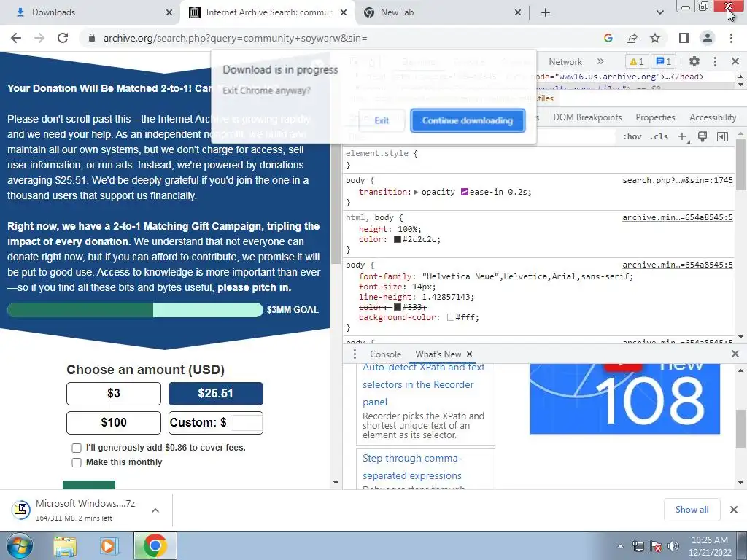The image size is (747, 560).
Task: Share this page via share icon
Action: (632, 38)
